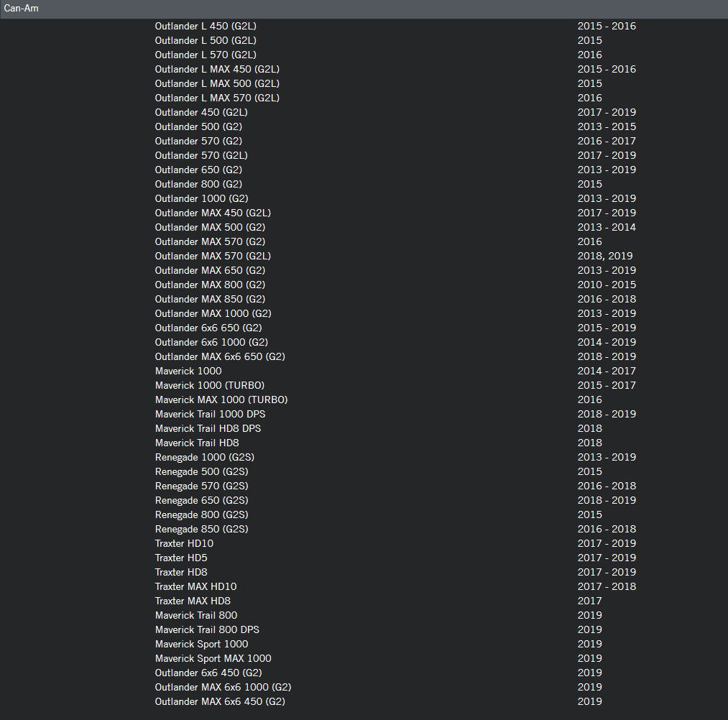Click Outlander MAX 1000 (G2) model name
The height and width of the screenshot is (720, 728).
(x=213, y=314)
